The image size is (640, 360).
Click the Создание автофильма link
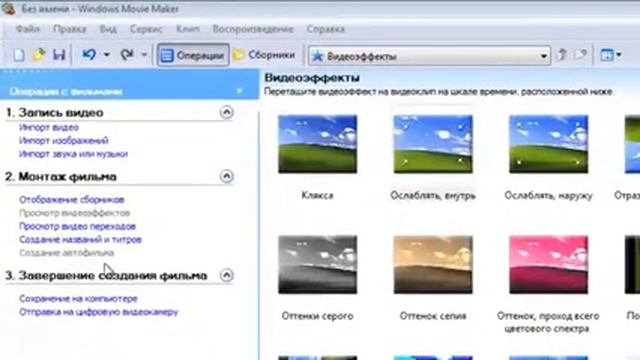[67, 253]
